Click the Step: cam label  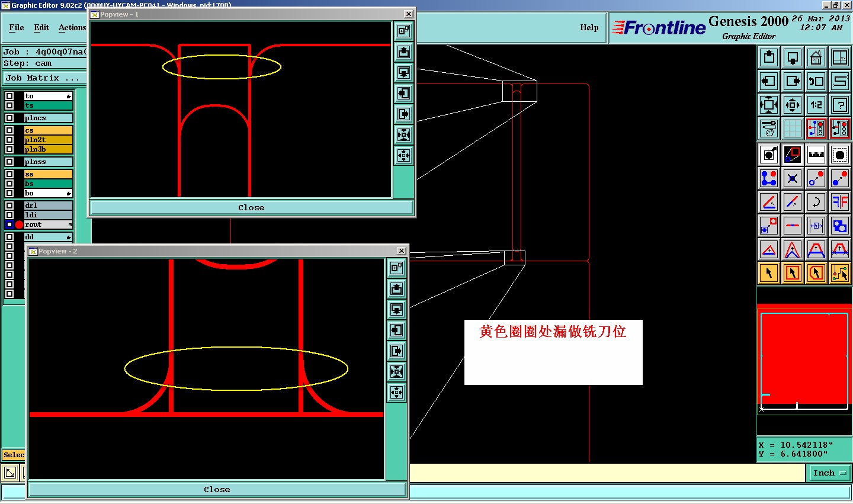point(27,63)
